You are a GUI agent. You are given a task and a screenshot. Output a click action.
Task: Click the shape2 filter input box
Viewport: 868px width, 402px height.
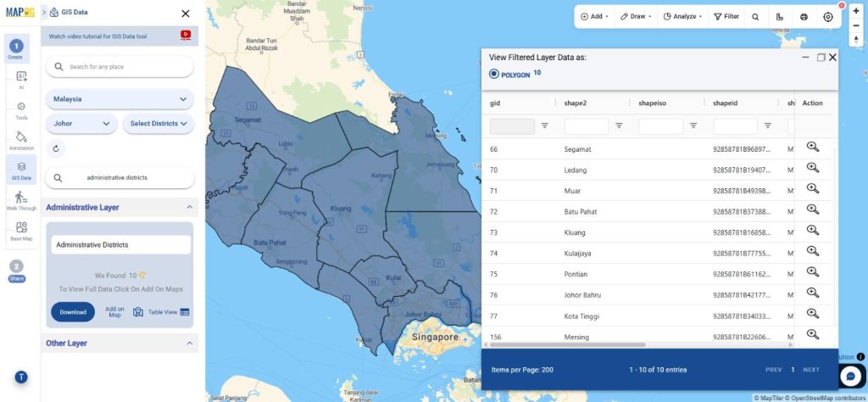(x=587, y=126)
